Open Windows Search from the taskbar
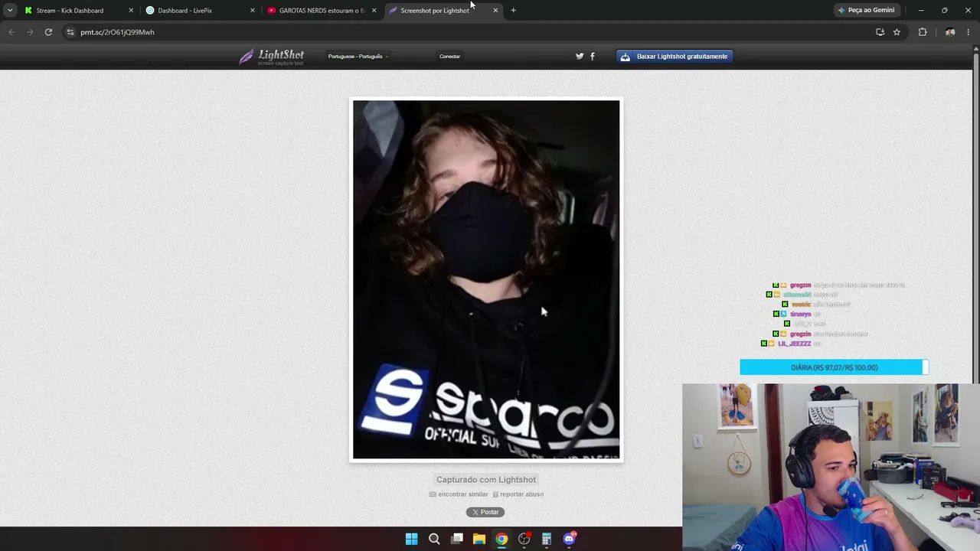The height and width of the screenshot is (551, 980). pos(434,539)
